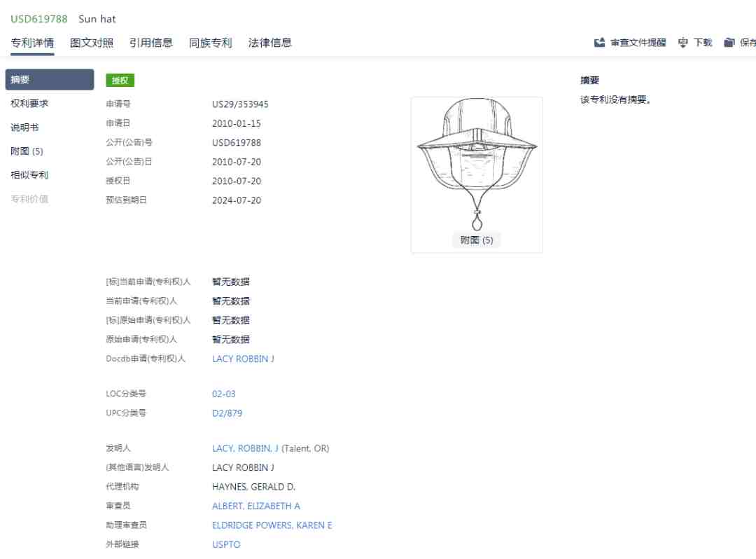Open 相似专利 from the sidebar
Viewport: 756px width, 559px height.
[x=29, y=175]
